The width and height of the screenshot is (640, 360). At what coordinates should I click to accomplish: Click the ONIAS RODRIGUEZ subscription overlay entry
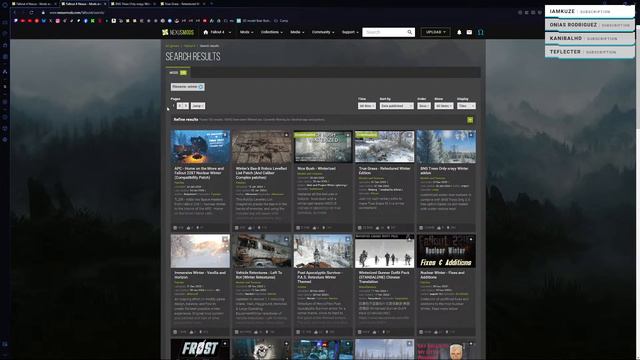tap(590, 25)
